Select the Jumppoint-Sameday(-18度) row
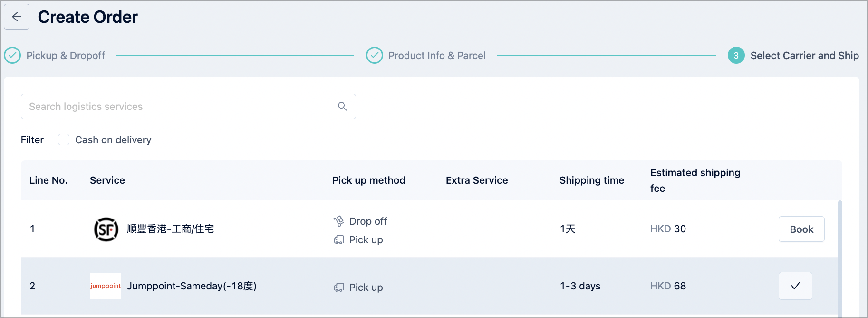The image size is (868, 318). point(429,286)
